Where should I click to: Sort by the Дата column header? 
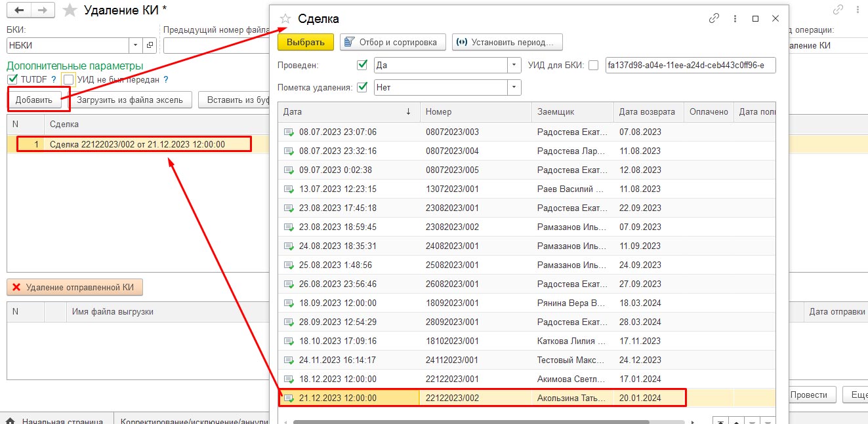point(348,111)
